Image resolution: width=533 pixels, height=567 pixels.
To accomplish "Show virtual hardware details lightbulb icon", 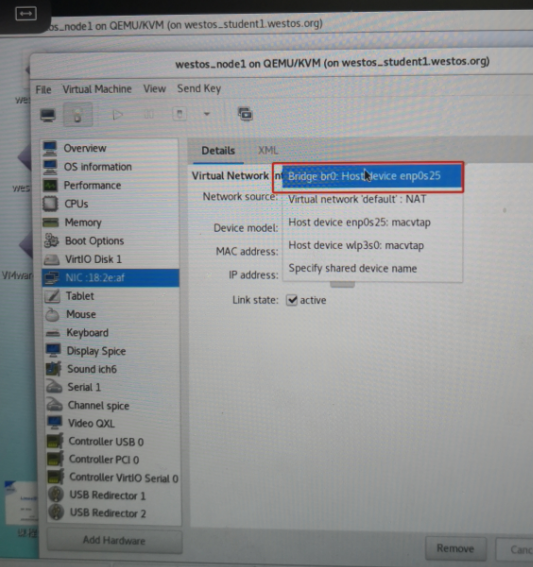I will (x=77, y=115).
